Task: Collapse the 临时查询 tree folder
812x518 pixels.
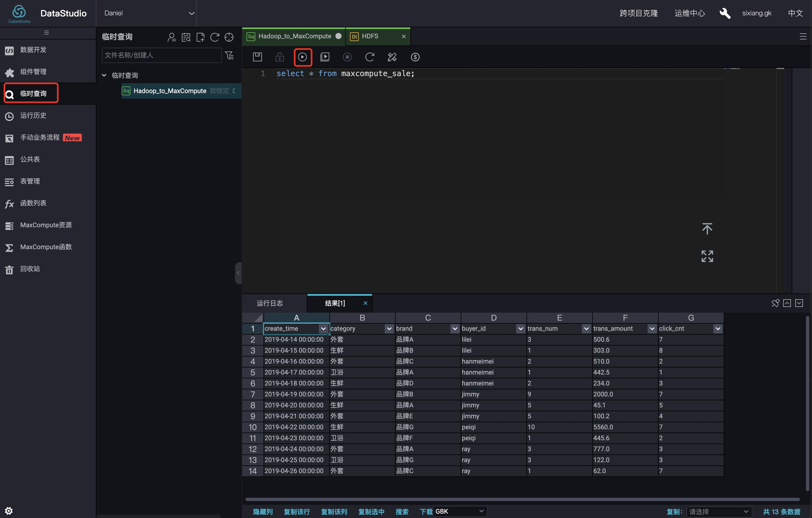Action: click(x=104, y=75)
